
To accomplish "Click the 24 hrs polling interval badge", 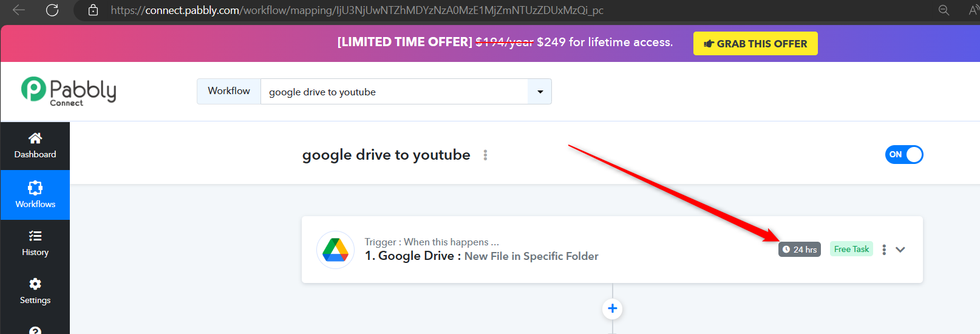I will click(x=800, y=250).
